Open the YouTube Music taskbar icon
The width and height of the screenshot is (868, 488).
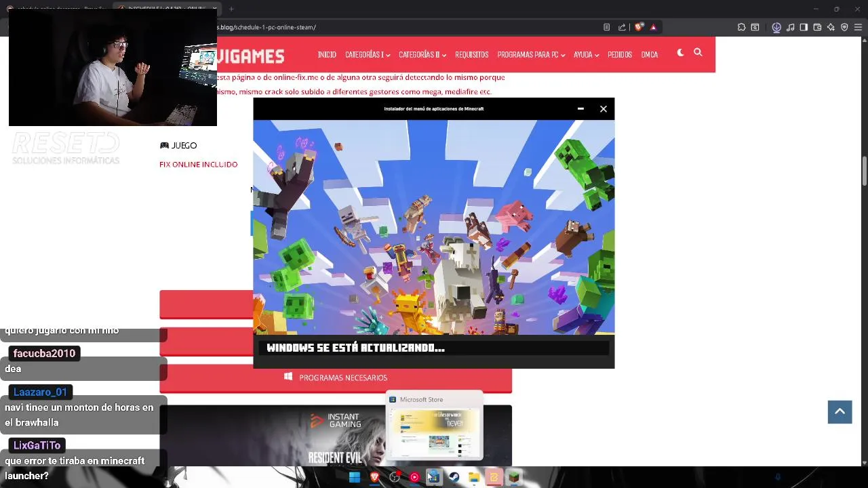point(414,477)
